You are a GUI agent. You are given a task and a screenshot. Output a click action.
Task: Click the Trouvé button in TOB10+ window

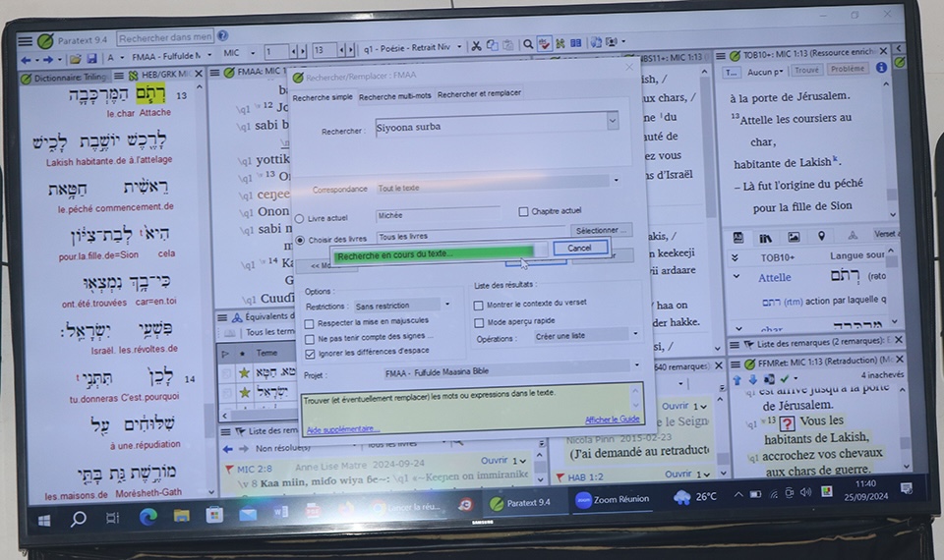tap(806, 70)
